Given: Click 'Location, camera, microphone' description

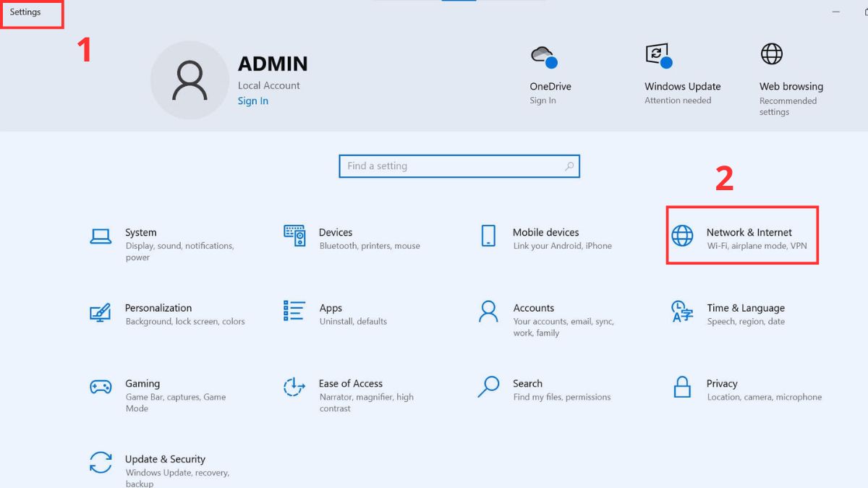Looking at the screenshot, I should pyautogui.click(x=765, y=397).
